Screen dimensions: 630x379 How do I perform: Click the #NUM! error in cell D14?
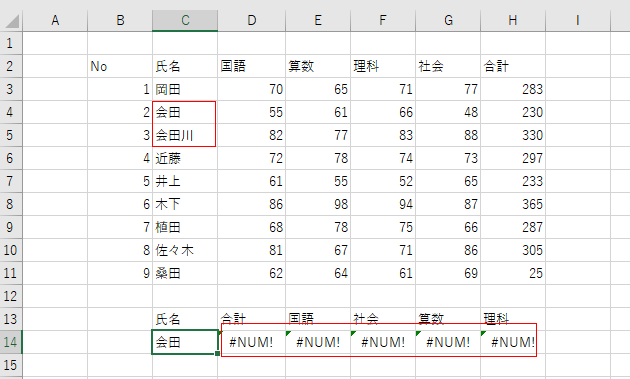[252, 342]
